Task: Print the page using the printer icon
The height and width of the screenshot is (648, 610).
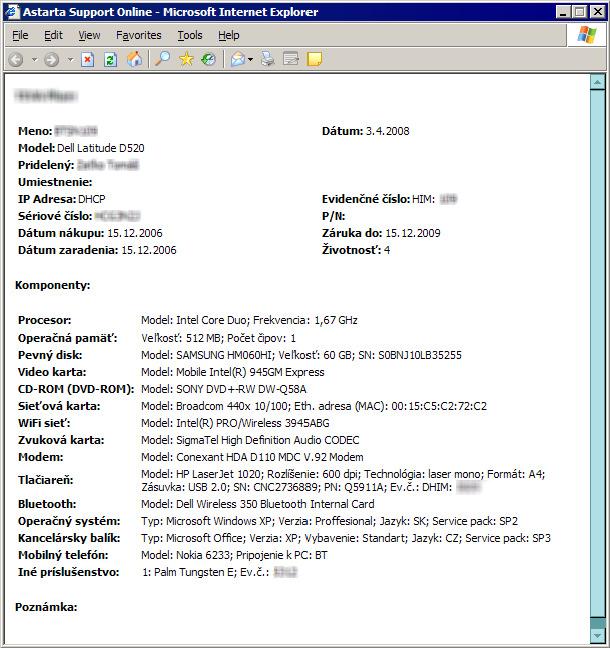Action: point(268,59)
